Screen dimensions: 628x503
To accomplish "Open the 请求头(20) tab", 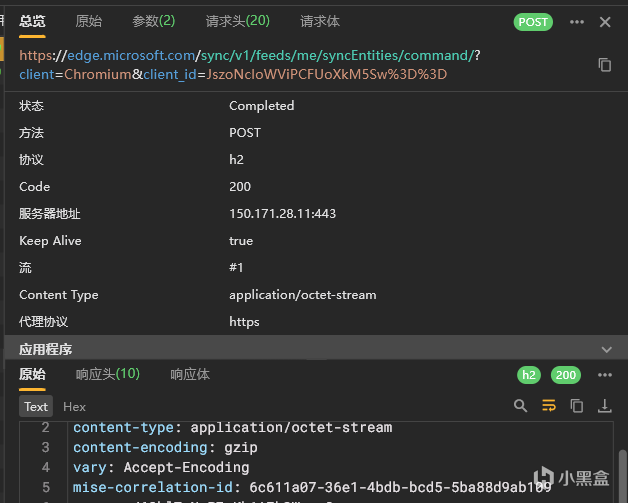I will 238,21.
